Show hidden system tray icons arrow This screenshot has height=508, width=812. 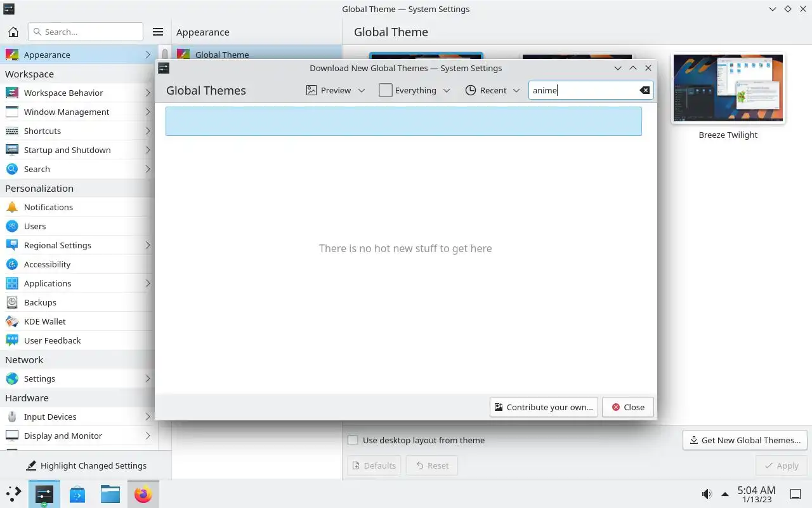pos(725,494)
